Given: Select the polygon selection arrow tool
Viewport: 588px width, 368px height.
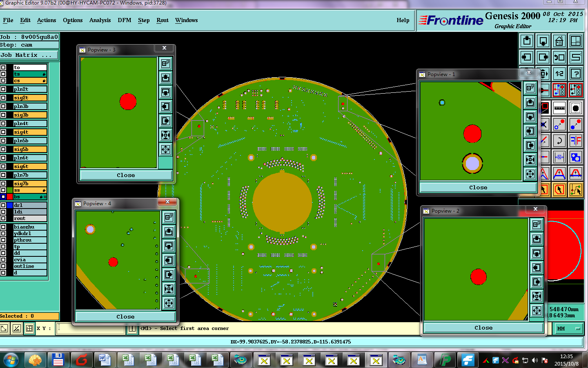Looking at the screenshot, I should [559, 190].
